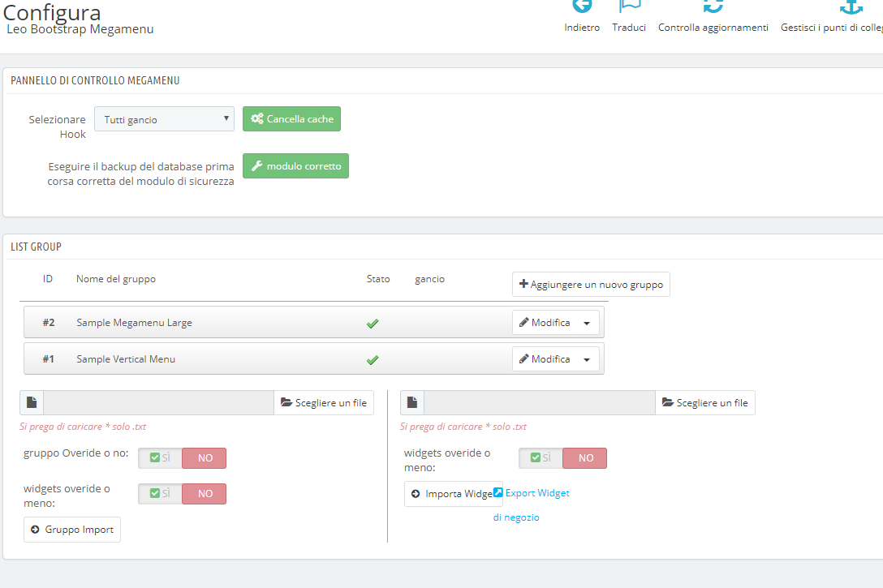
Task: Click the left file path input field
Action: (x=158, y=403)
